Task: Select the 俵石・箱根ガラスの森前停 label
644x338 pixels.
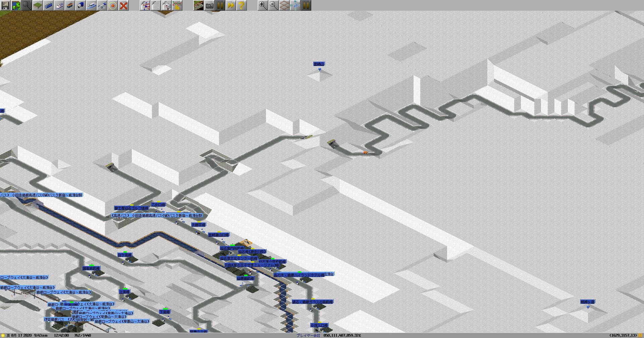Action: point(313,302)
